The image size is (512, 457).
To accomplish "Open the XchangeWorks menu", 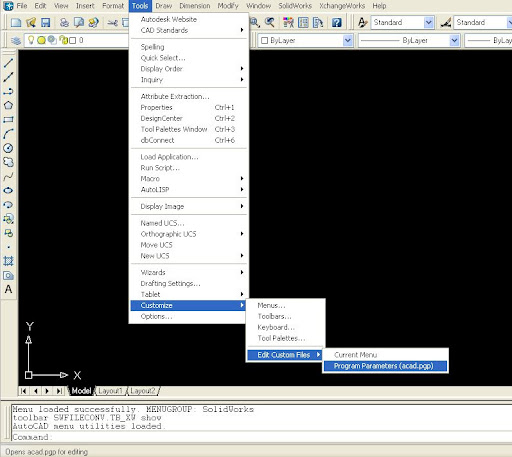I will tap(342, 6).
